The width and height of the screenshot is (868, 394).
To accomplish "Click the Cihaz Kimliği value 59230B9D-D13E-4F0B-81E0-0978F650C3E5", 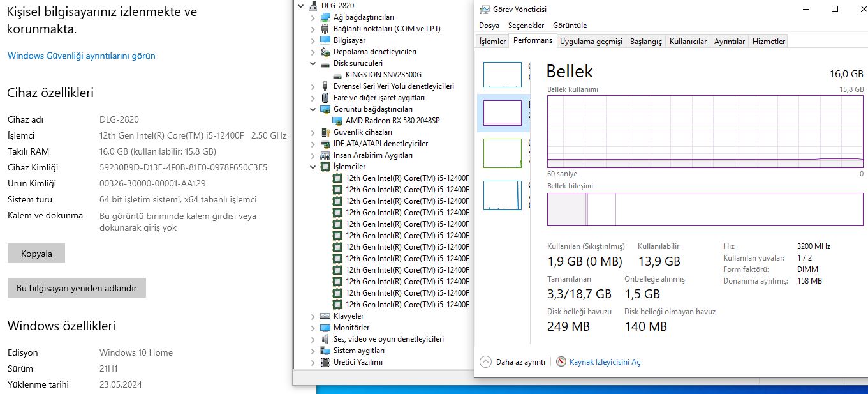I will coord(184,167).
